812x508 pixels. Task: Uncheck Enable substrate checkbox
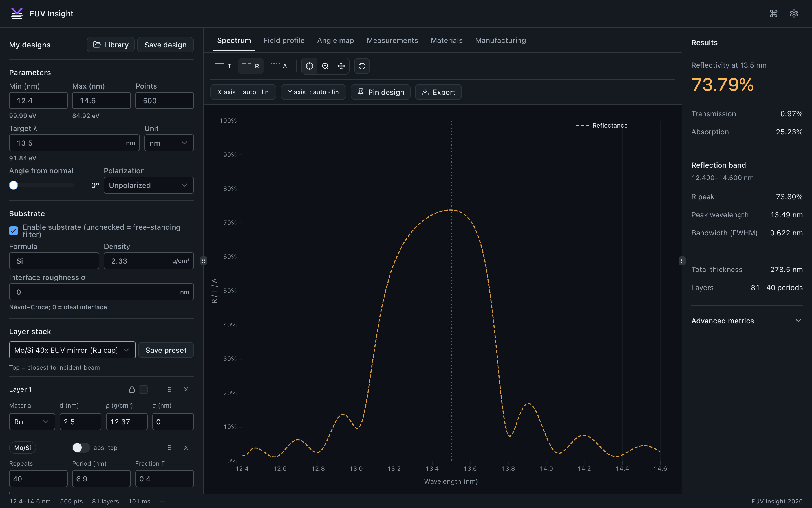pos(14,231)
